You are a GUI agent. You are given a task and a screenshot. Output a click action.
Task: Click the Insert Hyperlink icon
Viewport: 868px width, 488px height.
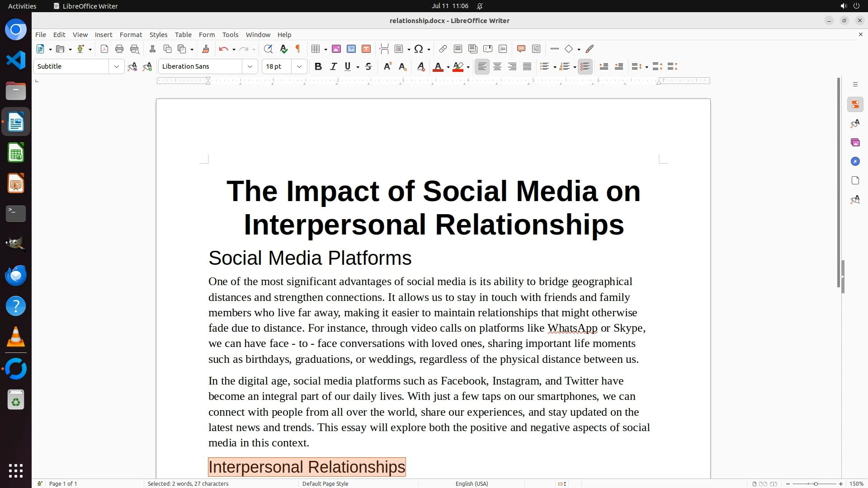tap(443, 49)
